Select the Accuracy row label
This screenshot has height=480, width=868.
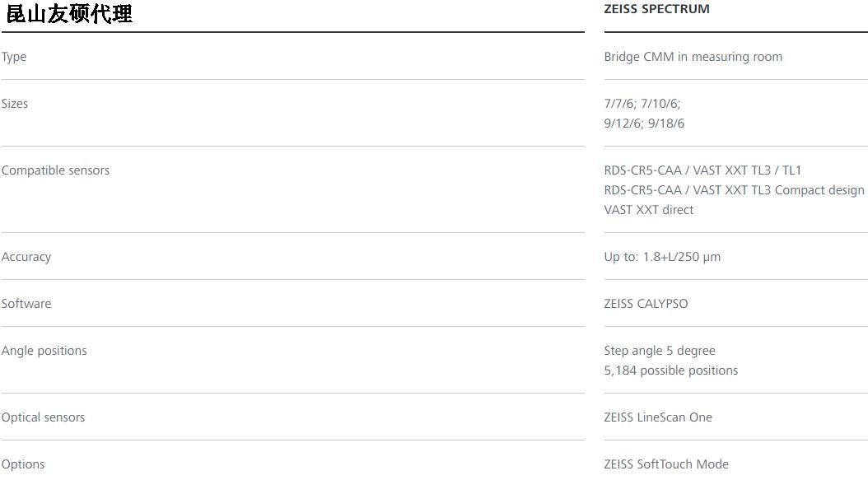click(x=26, y=257)
